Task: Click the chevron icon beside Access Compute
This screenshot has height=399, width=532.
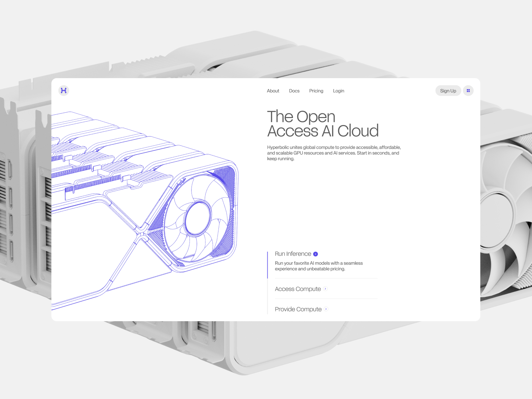Action: 325,289
